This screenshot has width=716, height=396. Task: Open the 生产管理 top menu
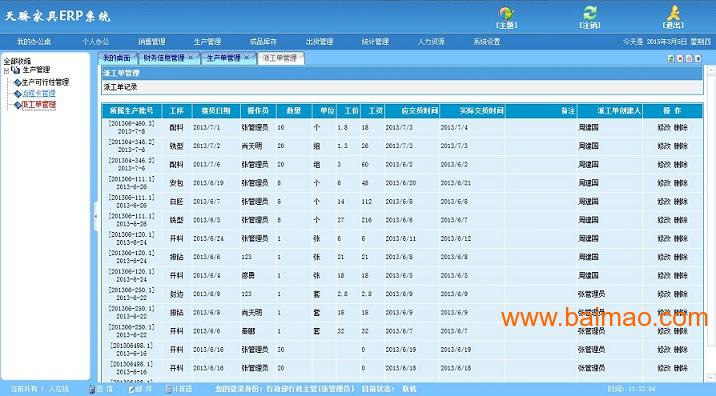207,42
